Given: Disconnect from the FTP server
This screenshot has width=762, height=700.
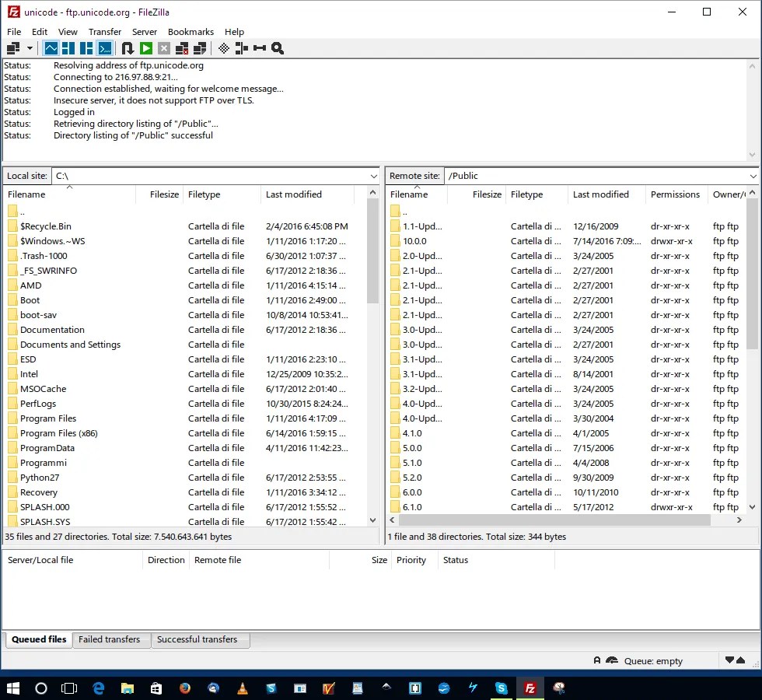Looking at the screenshot, I should [181, 48].
